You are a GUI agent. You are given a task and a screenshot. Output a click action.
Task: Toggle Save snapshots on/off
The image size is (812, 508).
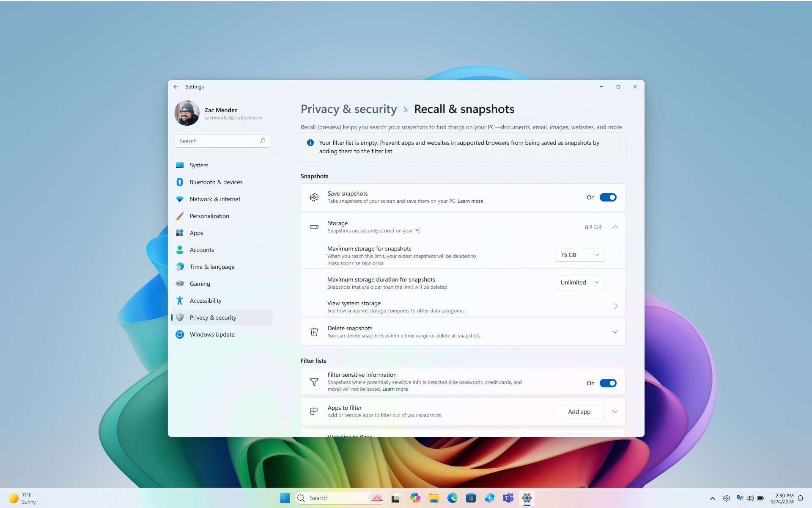tap(608, 197)
